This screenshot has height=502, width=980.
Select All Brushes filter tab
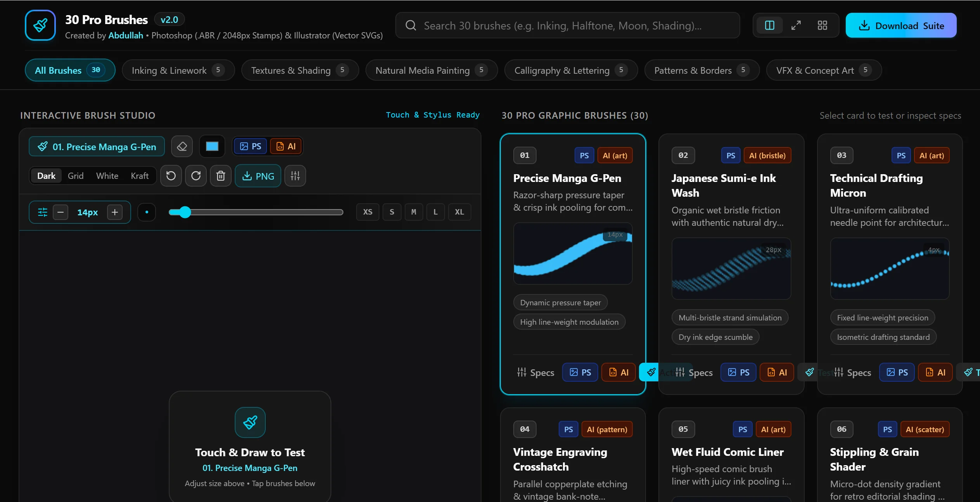70,70
